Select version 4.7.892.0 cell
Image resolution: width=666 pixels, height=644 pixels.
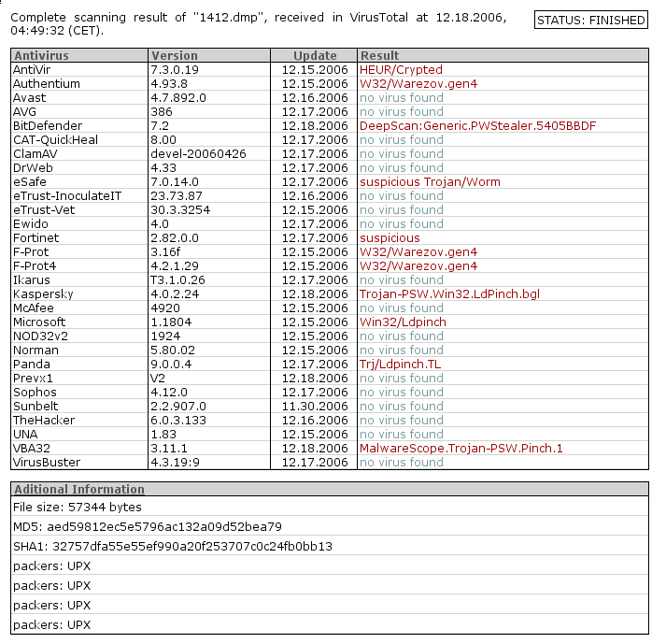[x=178, y=98]
